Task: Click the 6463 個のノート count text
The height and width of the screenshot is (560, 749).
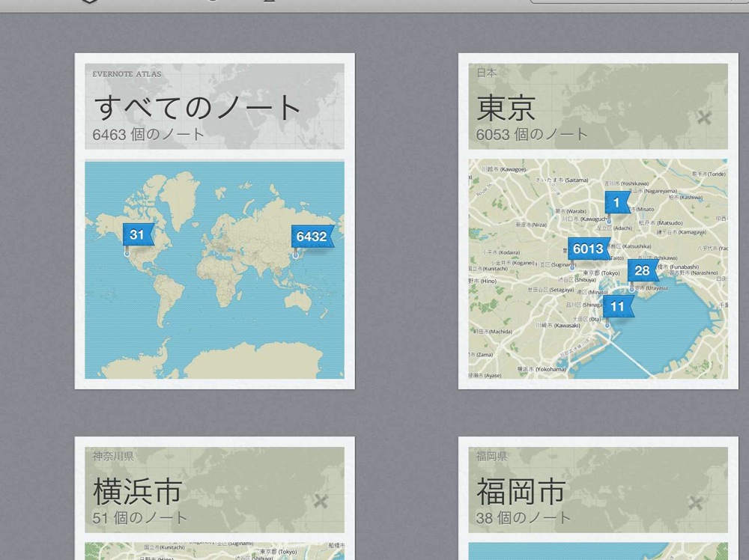Action: (x=148, y=134)
